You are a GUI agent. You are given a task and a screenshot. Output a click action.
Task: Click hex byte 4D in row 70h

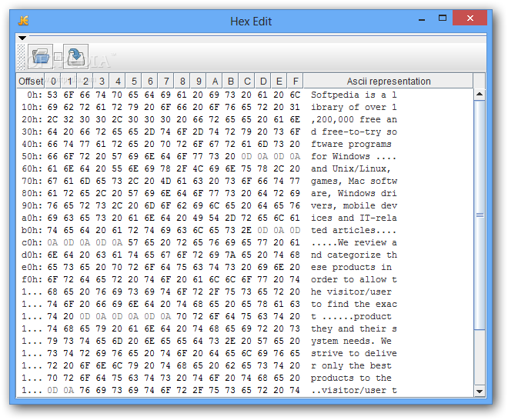165,181
